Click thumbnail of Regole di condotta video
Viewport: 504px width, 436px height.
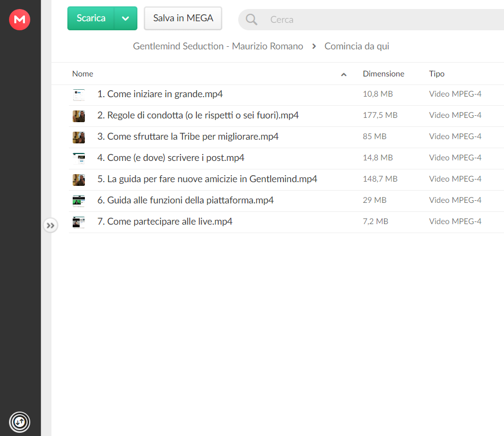tap(79, 116)
